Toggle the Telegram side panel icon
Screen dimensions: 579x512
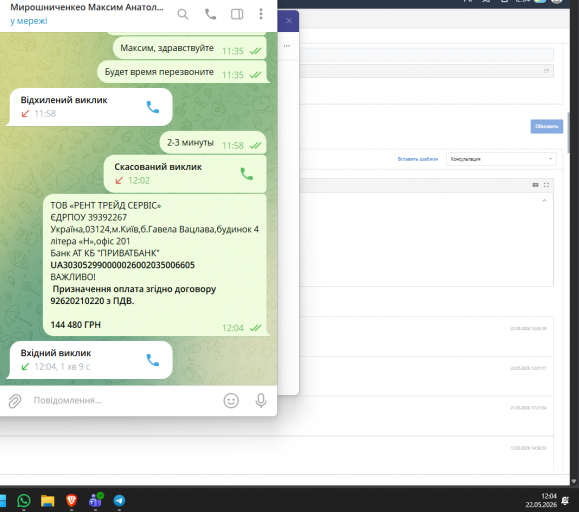pos(237,14)
